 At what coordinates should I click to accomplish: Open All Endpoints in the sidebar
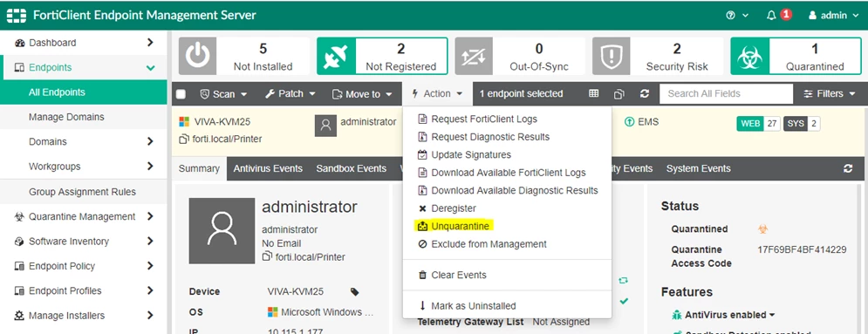point(83,92)
